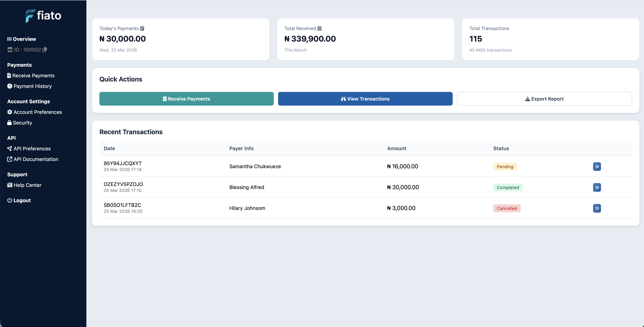This screenshot has height=327, width=644.
Task: Open Payment History from the sidebar
Action: pyautogui.click(x=33, y=86)
